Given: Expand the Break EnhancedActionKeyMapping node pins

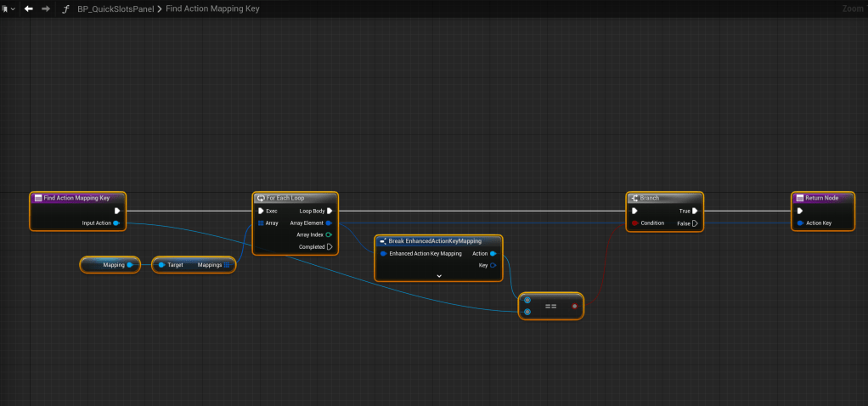Looking at the screenshot, I should (x=439, y=276).
